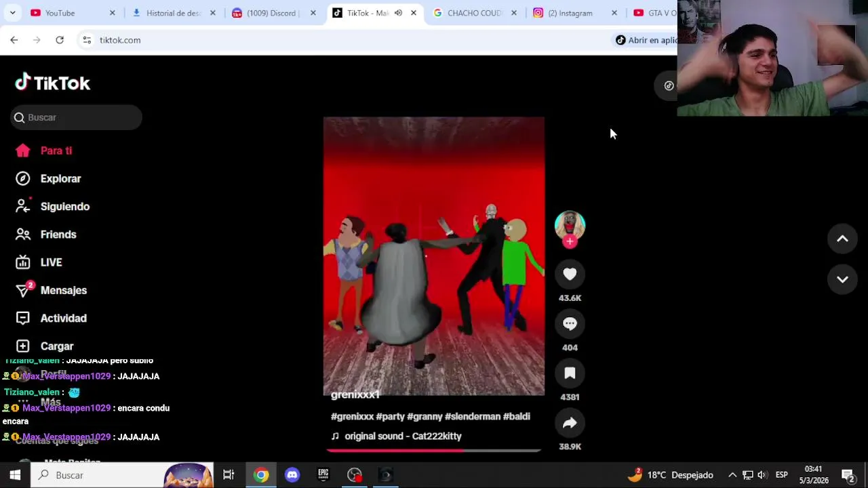
Task: Open the #grenixxx hashtag
Action: tap(352, 416)
